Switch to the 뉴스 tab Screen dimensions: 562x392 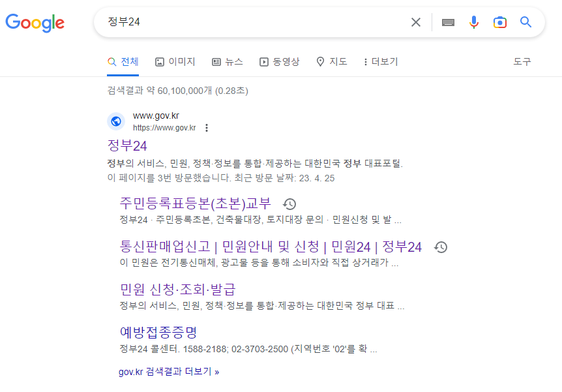point(228,62)
